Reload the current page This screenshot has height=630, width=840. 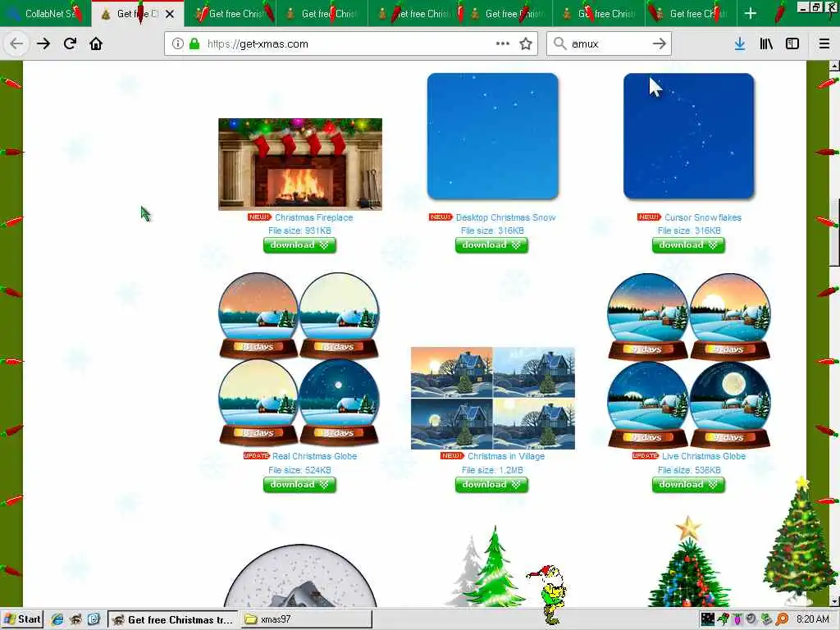pyautogui.click(x=70, y=44)
